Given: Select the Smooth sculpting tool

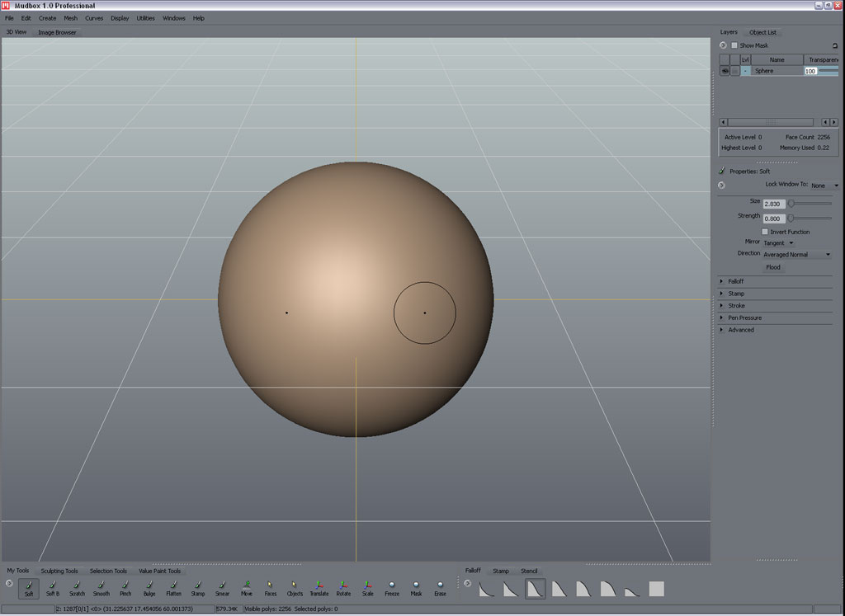Looking at the screenshot, I should click(101, 587).
